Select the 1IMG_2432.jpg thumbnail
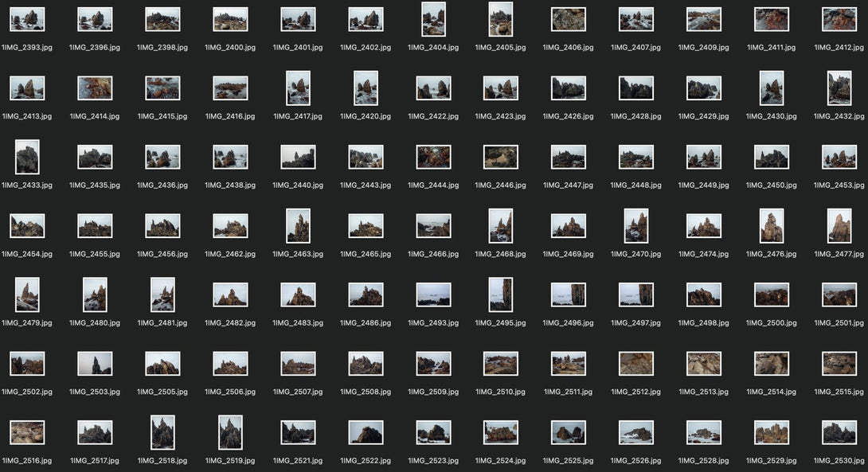Viewport: 868px width, 472px height. click(839, 88)
